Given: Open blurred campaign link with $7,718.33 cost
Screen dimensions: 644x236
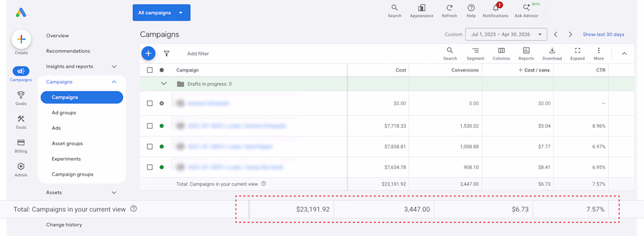Looking at the screenshot, I should point(237,126).
